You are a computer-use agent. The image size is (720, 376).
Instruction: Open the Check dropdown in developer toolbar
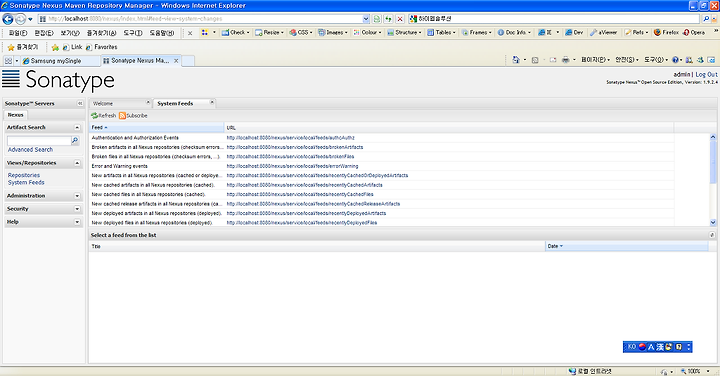[x=236, y=33]
